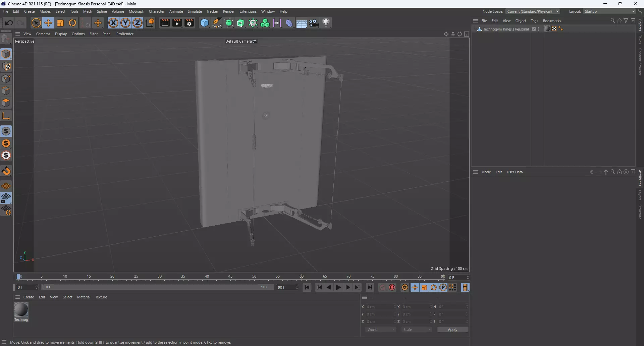The width and height of the screenshot is (644, 346).
Task: Switch to Polygons mode
Action: coord(6,103)
